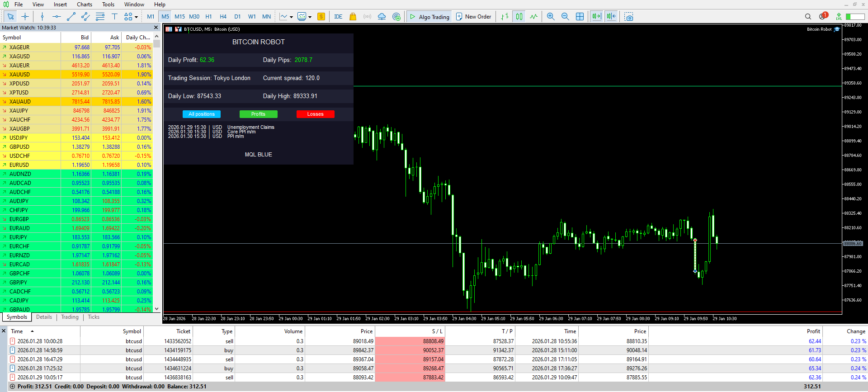Screen dimensions: 868x392
Task: Select the H1 timeframe
Action: [x=209, y=17]
